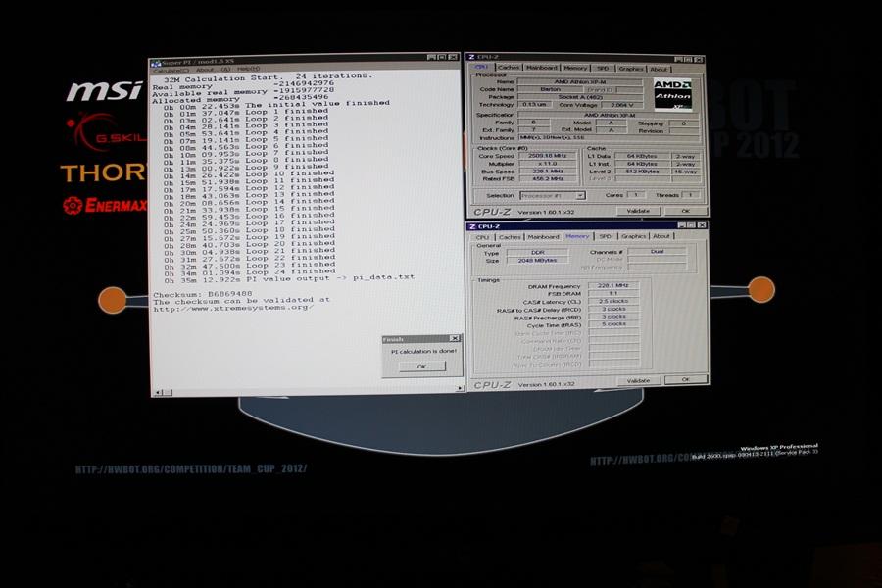This screenshot has height=588, width=882.
Task: Click the Multiplier value x 11.0
Action: 547,164
